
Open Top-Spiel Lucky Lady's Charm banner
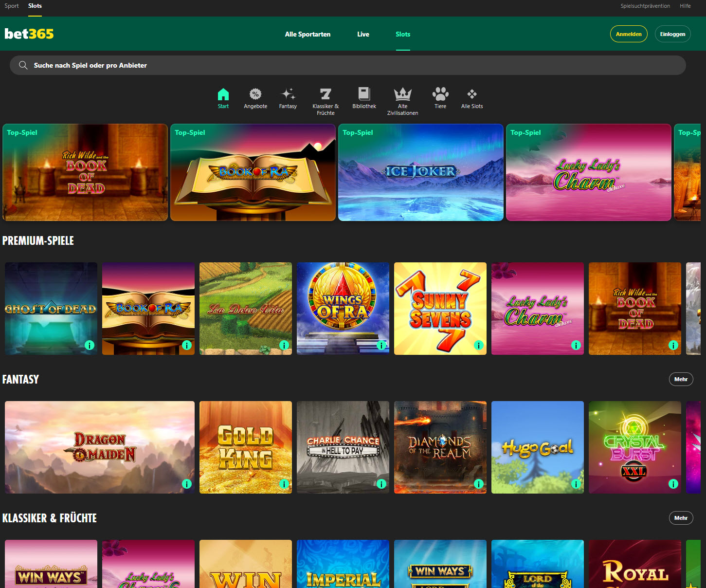tap(589, 172)
